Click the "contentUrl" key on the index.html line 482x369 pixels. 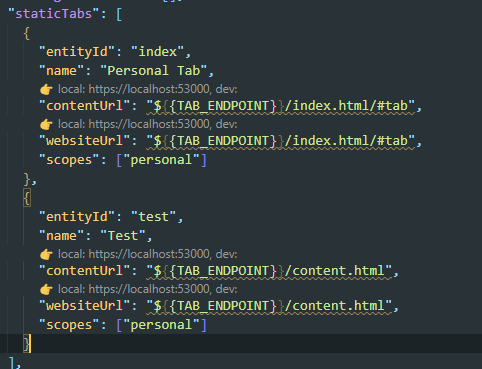click(85, 106)
